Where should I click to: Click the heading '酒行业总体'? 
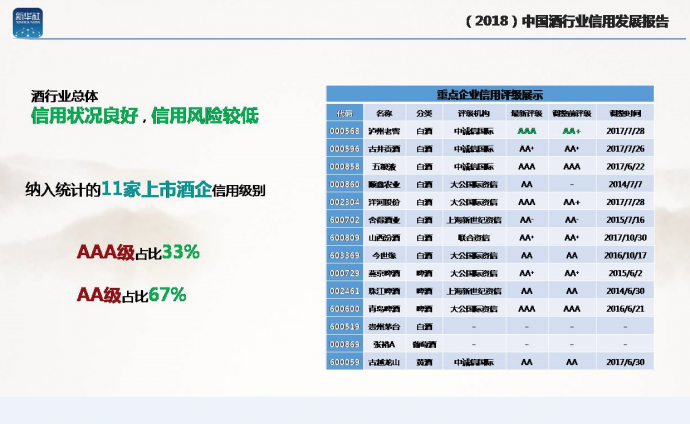pos(64,96)
